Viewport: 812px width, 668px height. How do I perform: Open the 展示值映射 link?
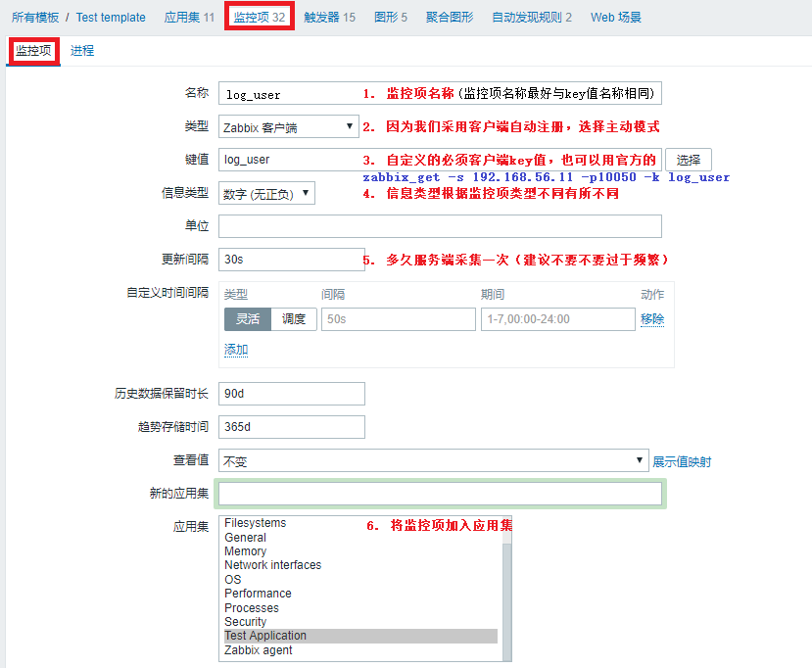pos(682,461)
